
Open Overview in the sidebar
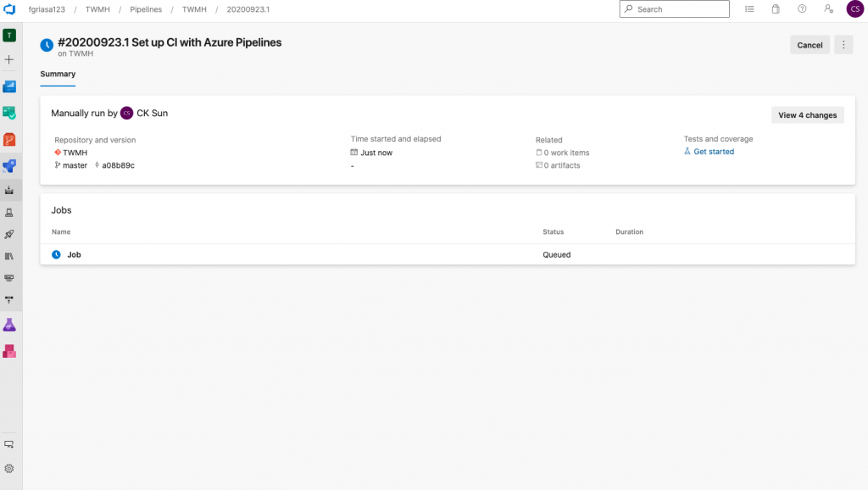click(9, 86)
